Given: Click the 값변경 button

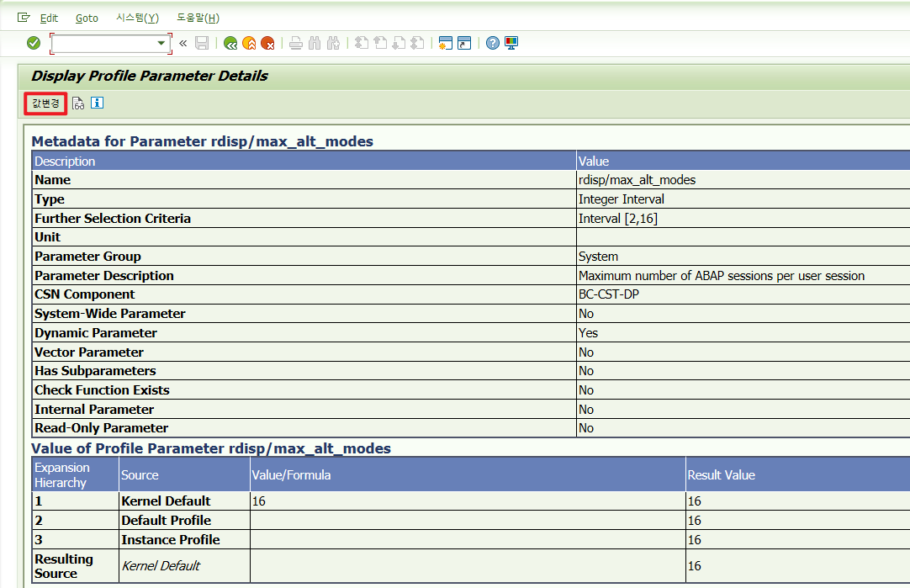Looking at the screenshot, I should 45,103.
